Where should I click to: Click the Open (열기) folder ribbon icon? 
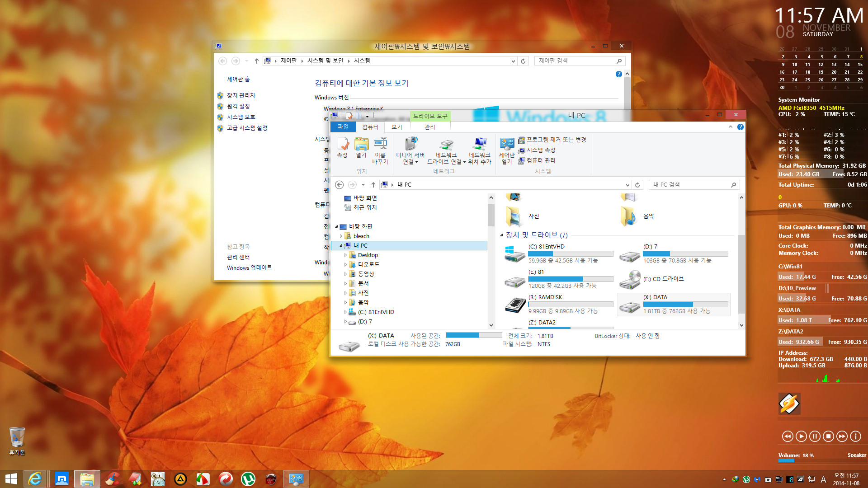pos(361,148)
